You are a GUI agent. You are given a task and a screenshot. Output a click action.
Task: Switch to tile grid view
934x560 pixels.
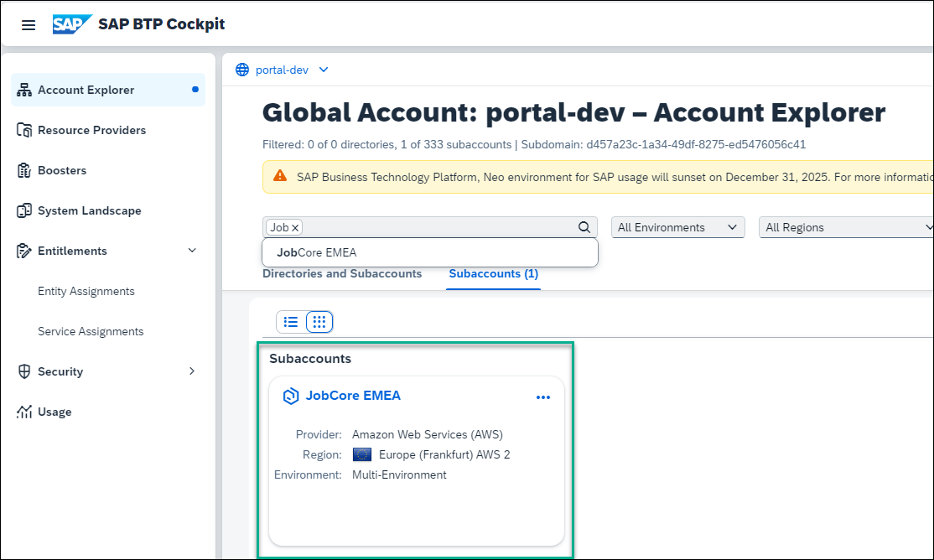click(319, 322)
